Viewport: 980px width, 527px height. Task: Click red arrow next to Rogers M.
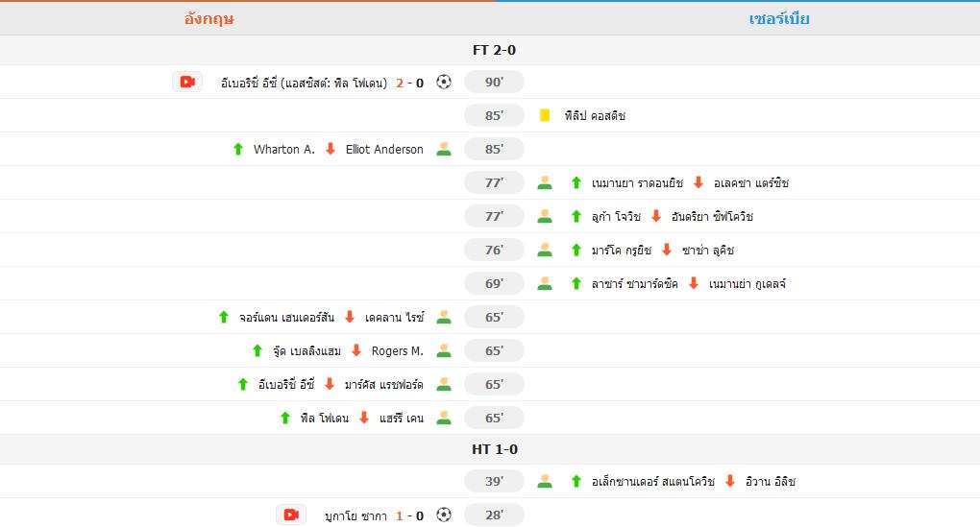click(356, 351)
